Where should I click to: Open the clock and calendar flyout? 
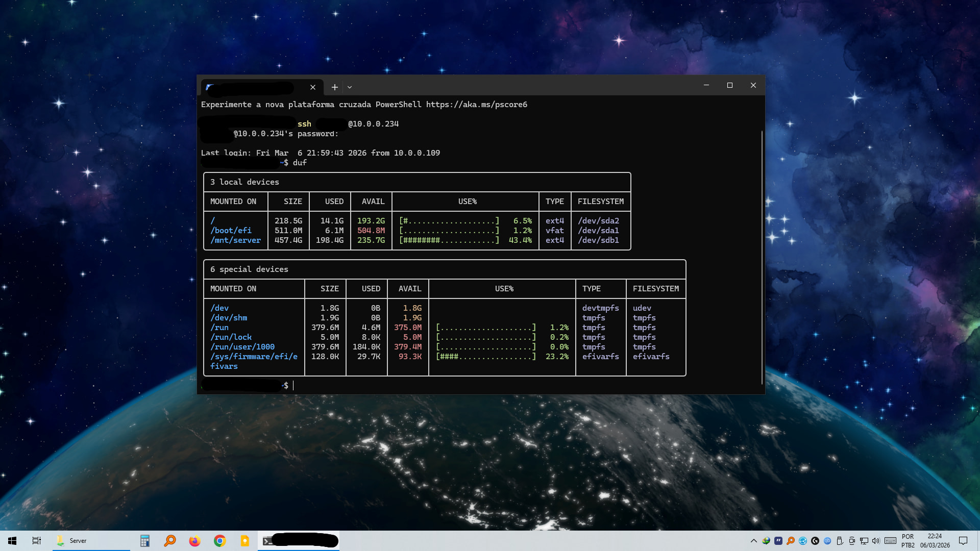point(935,541)
